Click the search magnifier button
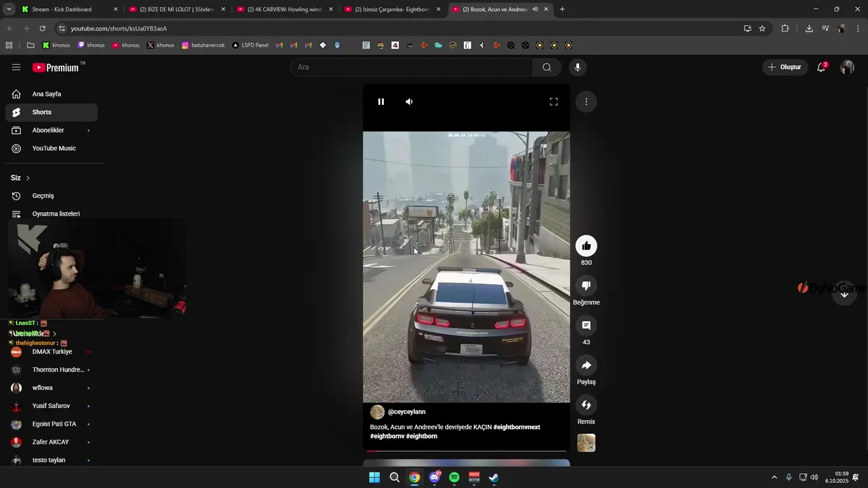The width and height of the screenshot is (868, 488). [x=547, y=67]
